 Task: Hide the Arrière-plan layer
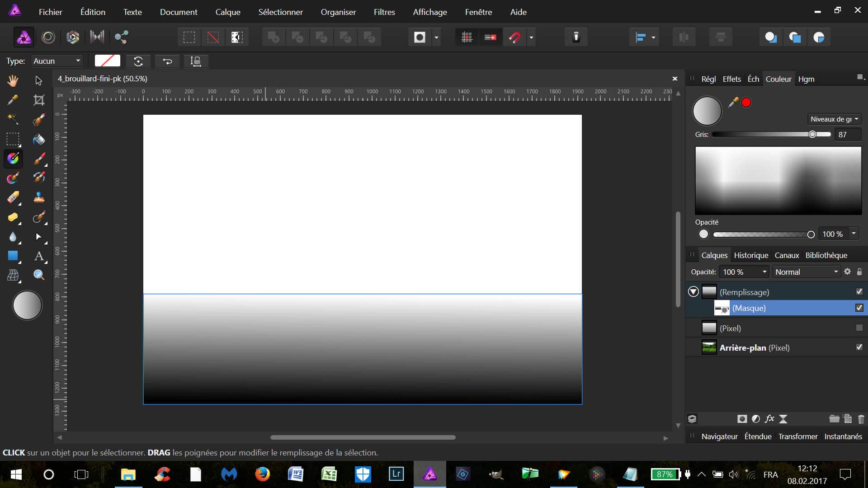(859, 347)
